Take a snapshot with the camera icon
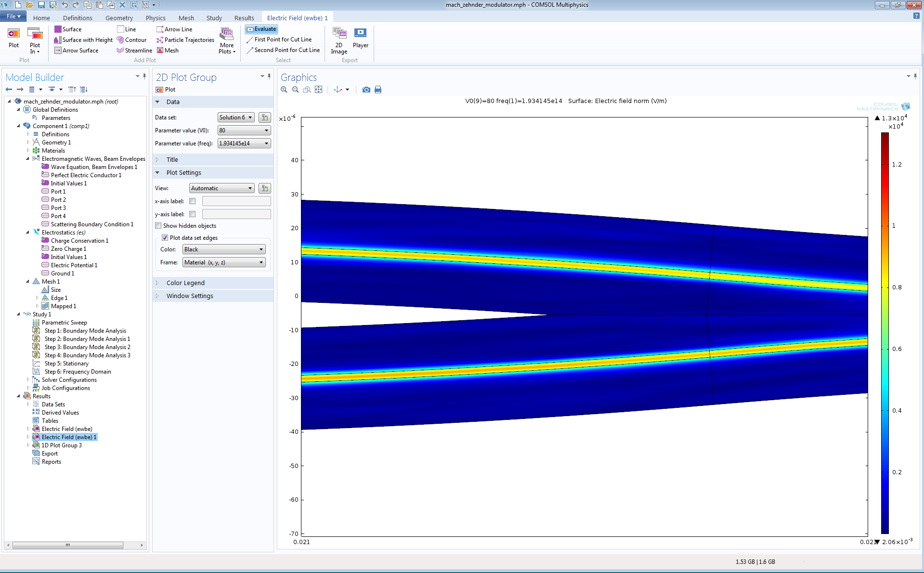 coord(366,90)
